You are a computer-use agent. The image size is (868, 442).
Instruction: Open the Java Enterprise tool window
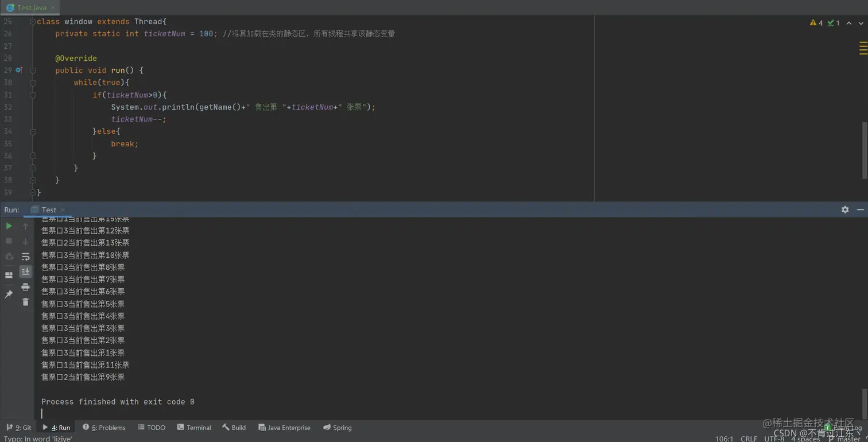(x=284, y=428)
